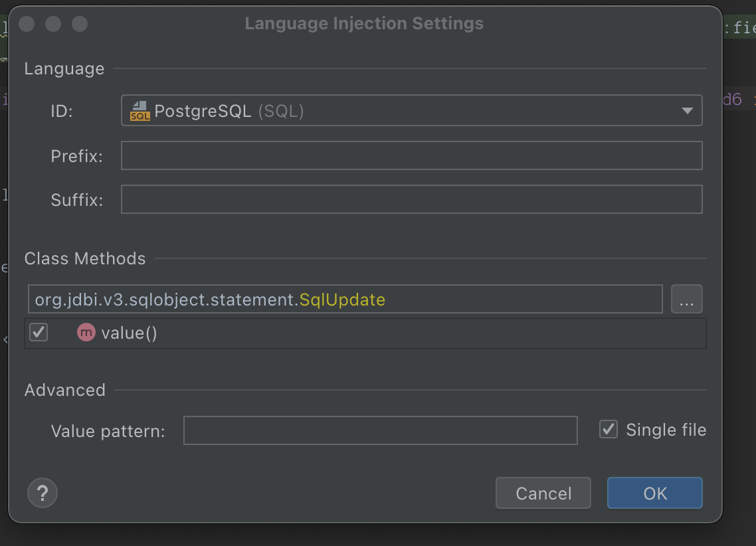Open help via the question mark icon
This screenshot has width=756, height=546.
pyautogui.click(x=42, y=493)
